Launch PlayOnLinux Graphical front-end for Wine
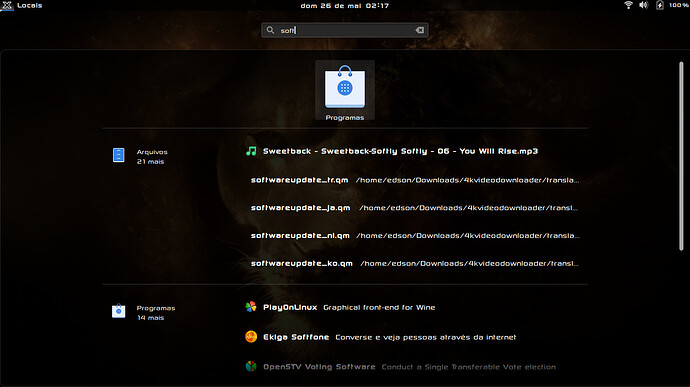Viewport: 690px width, 387px height. click(340, 307)
